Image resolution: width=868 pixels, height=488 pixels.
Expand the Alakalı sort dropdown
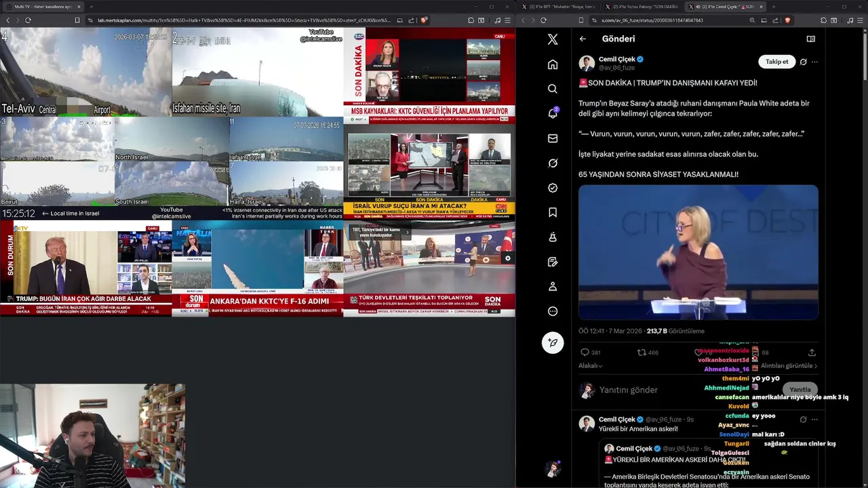pos(590,366)
